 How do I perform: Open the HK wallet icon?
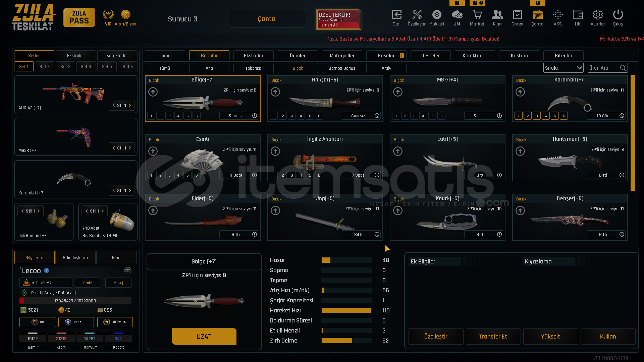point(578,15)
